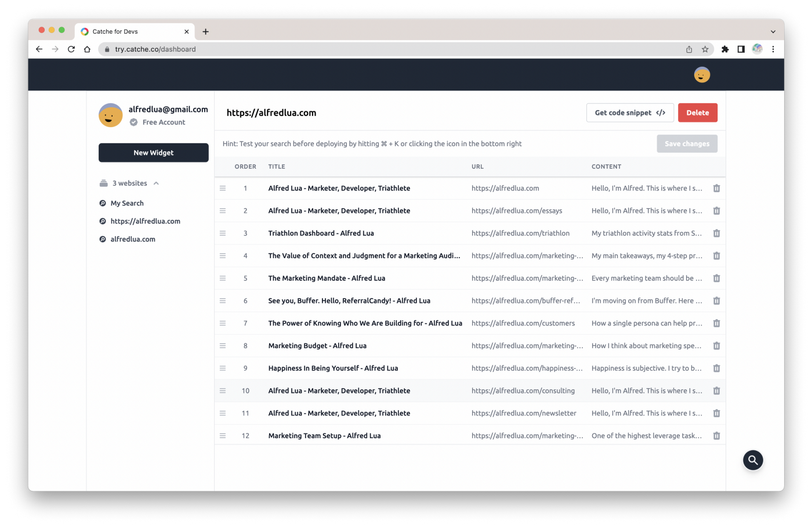812x528 pixels.
Task: Delete Happiness In Being Yourself row
Action: (x=716, y=368)
